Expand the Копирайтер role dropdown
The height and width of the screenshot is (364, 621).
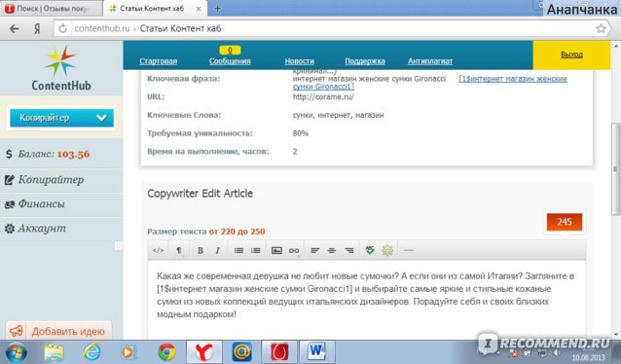pos(61,118)
